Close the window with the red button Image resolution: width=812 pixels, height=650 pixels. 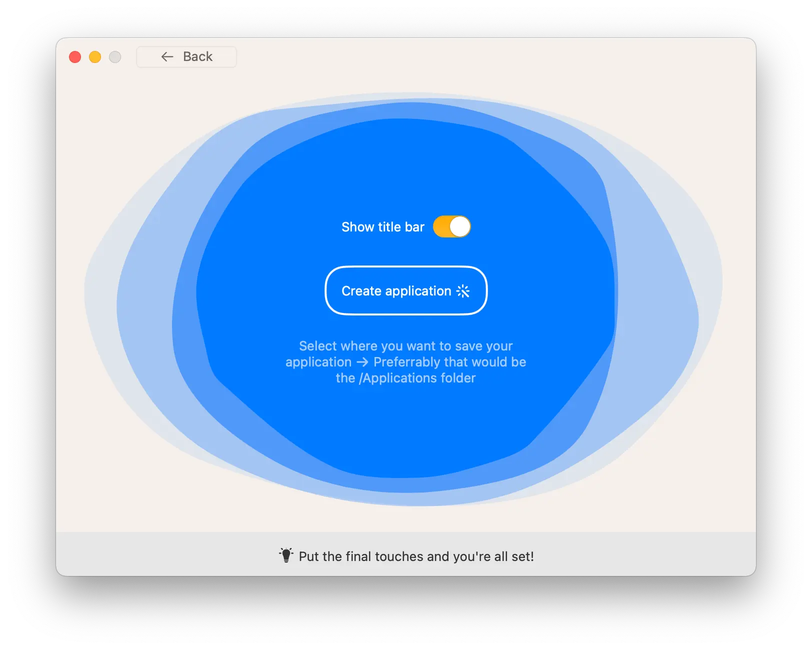click(75, 57)
